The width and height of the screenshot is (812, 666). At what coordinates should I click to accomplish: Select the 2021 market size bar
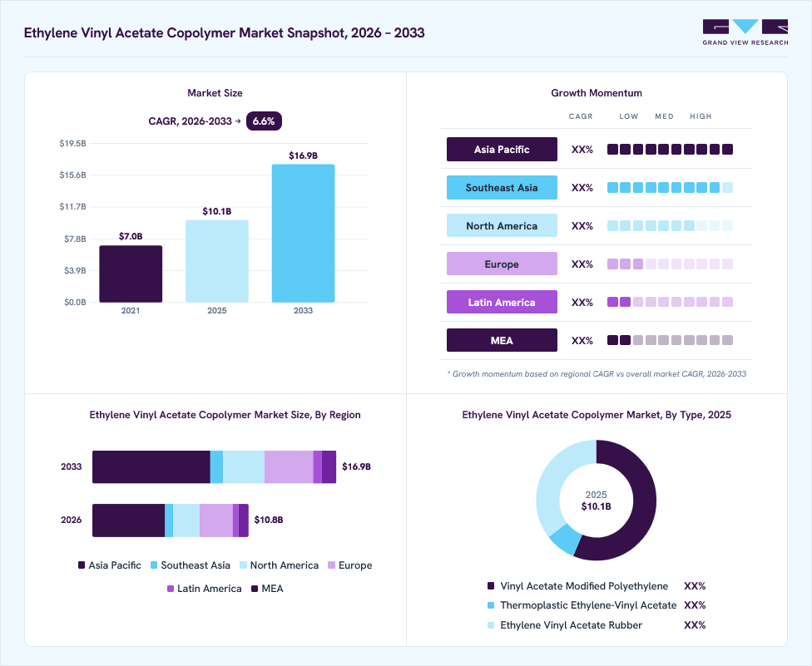[x=131, y=274]
